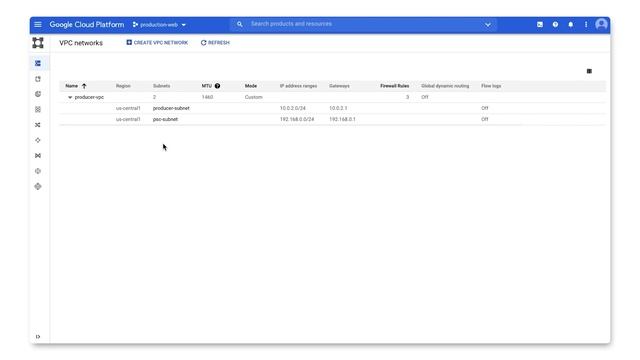This screenshot has width=640, height=360.
Task: Click gateway 10.0.2.1
Action: coord(338,108)
